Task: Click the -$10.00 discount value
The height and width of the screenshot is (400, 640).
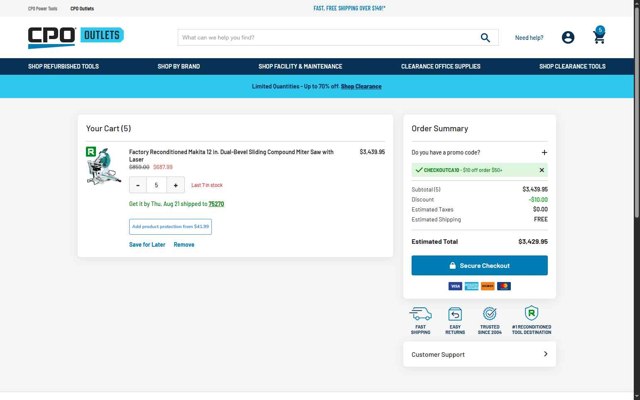Action: 538,200
